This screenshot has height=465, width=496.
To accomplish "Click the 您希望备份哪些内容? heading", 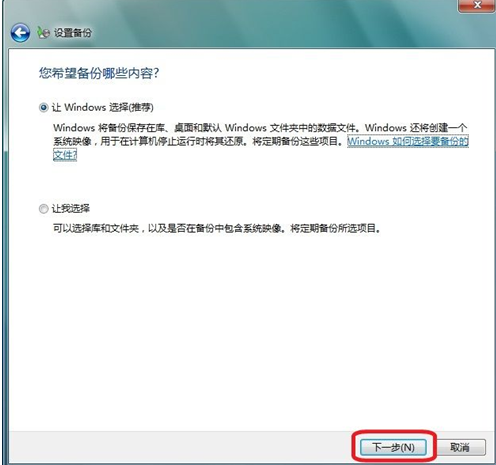I will 99,73.
